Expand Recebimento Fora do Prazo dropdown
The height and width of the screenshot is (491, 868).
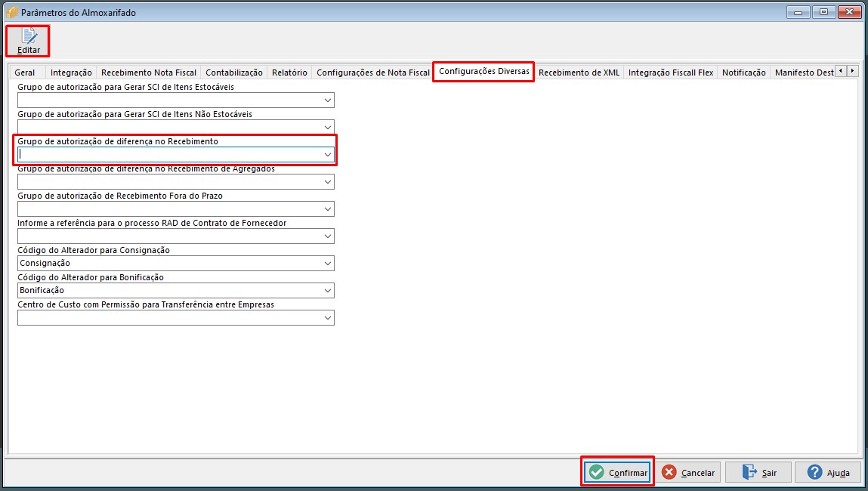(328, 208)
